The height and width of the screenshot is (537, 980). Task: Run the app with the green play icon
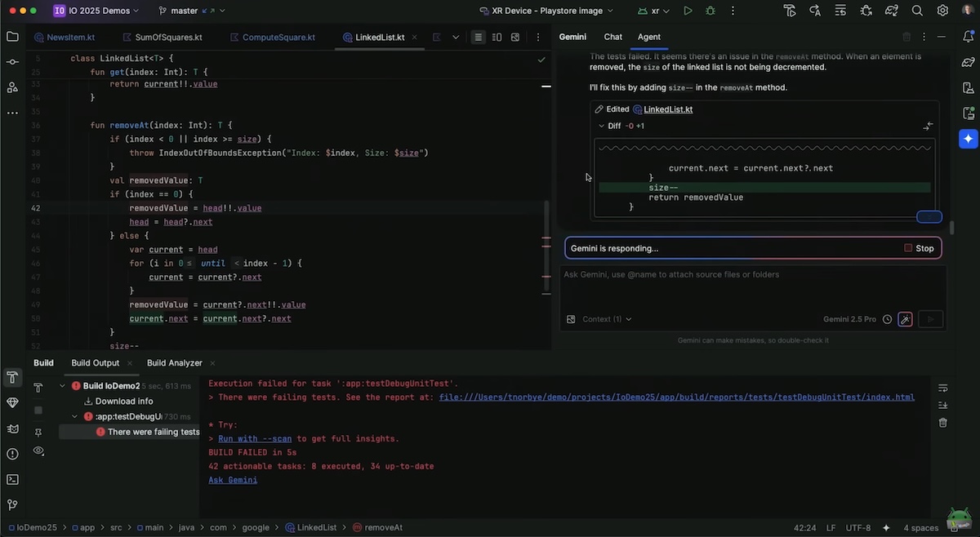coord(688,11)
